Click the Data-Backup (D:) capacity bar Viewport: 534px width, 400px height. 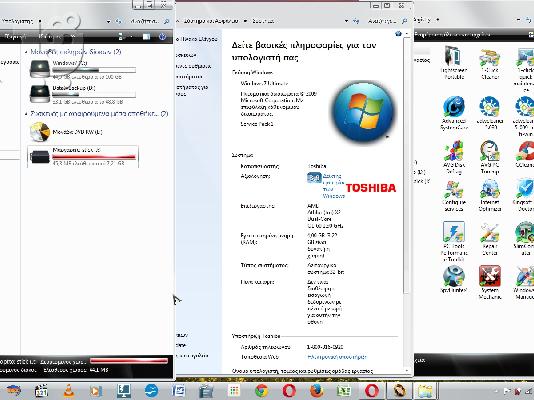(94, 95)
